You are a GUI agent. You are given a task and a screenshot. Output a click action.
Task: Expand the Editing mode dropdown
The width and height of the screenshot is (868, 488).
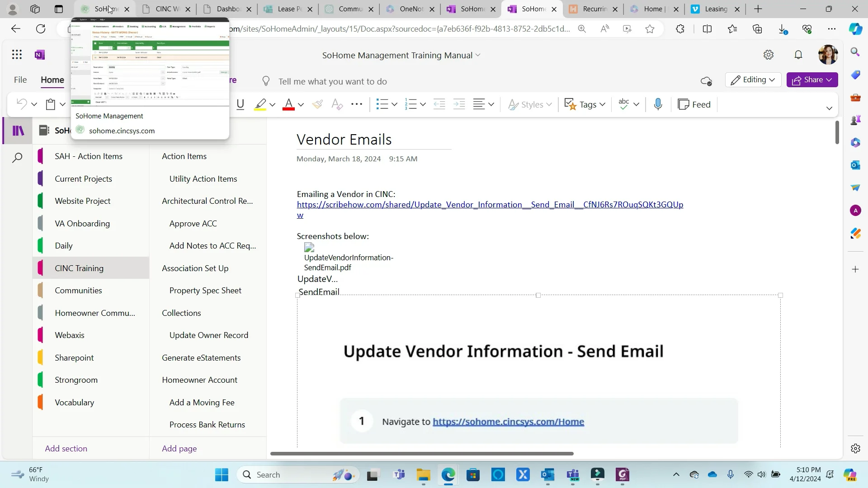[x=753, y=80]
